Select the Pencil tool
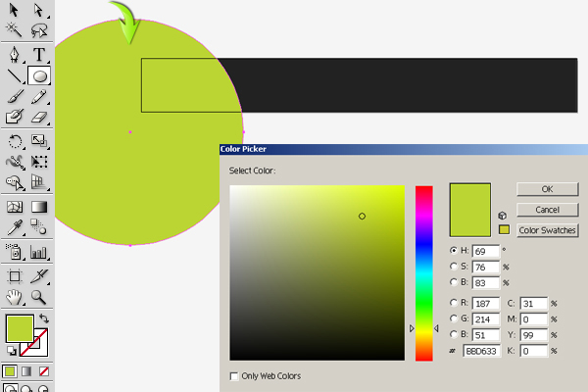The height and width of the screenshot is (392, 588). point(39,97)
